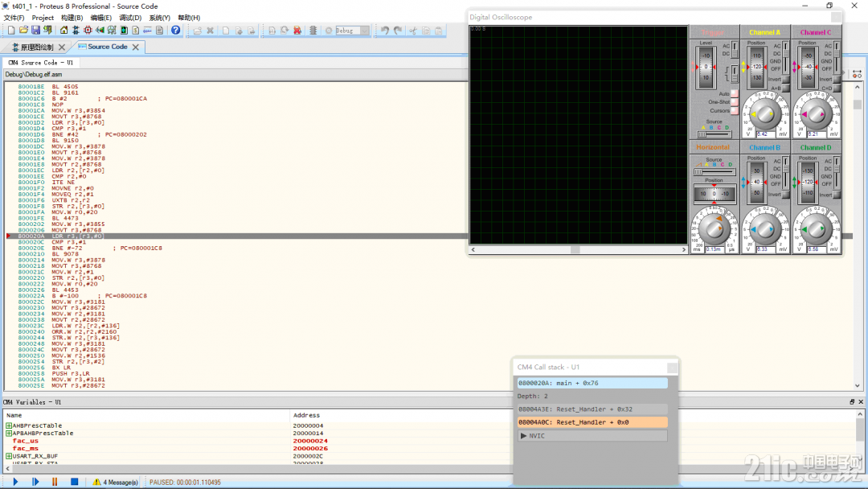Screen dimensions: 868x489
Task: Open the Debug configuration dropdown
Action: [365, 31]
